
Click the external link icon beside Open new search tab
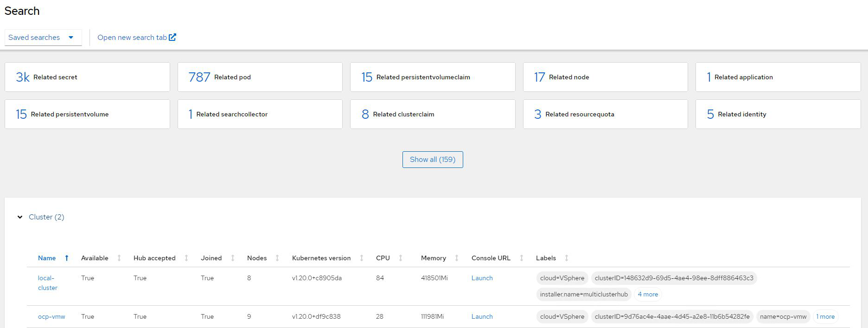click(x=172, y=37)
